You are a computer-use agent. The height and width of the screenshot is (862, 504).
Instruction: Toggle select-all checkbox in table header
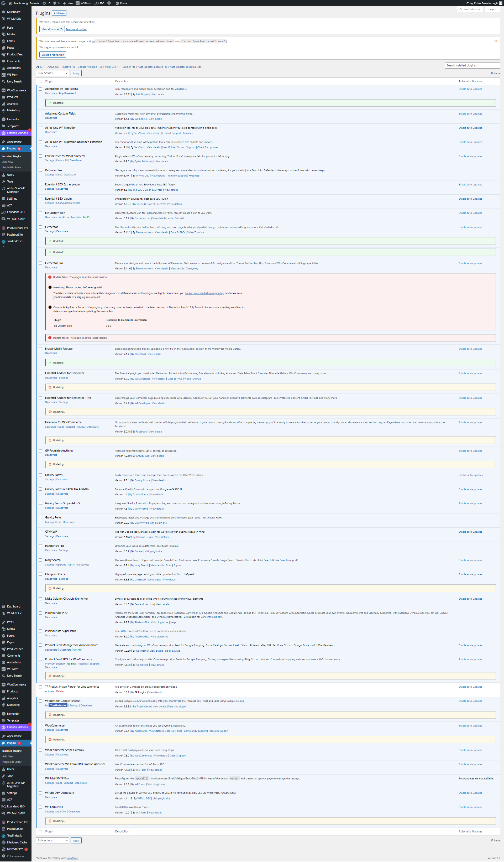[x=40, y=81]
